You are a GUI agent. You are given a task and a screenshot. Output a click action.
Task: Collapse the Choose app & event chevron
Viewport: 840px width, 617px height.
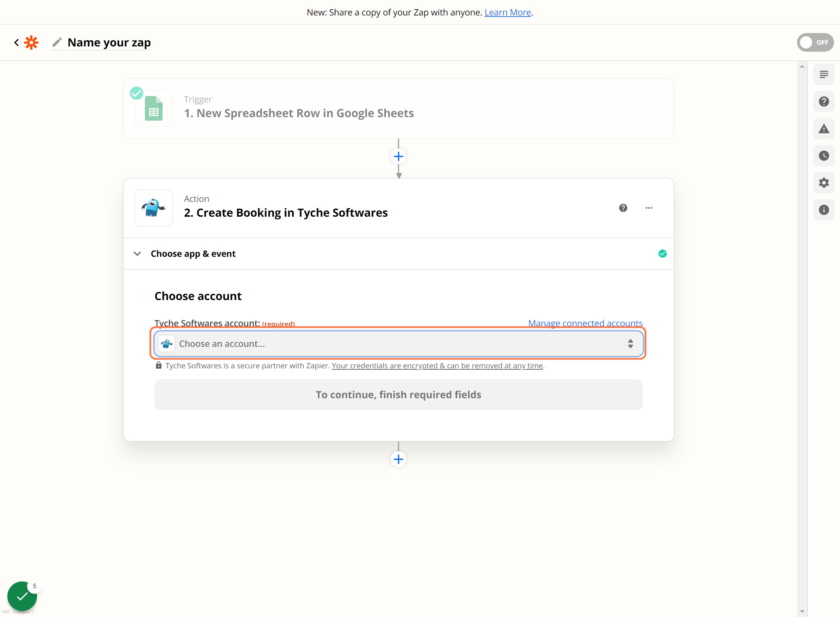click(x=137, y=254)
